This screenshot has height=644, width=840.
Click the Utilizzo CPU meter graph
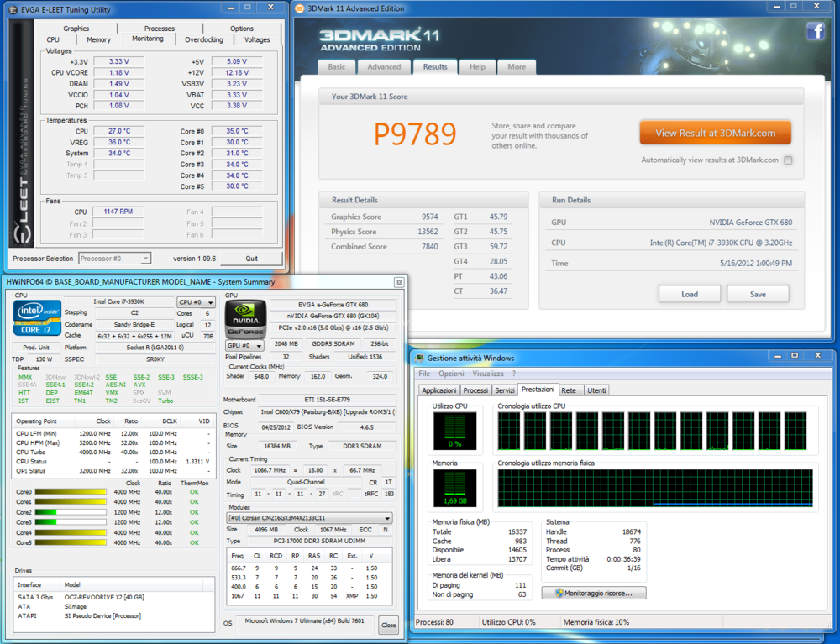[x=454, y=431]
